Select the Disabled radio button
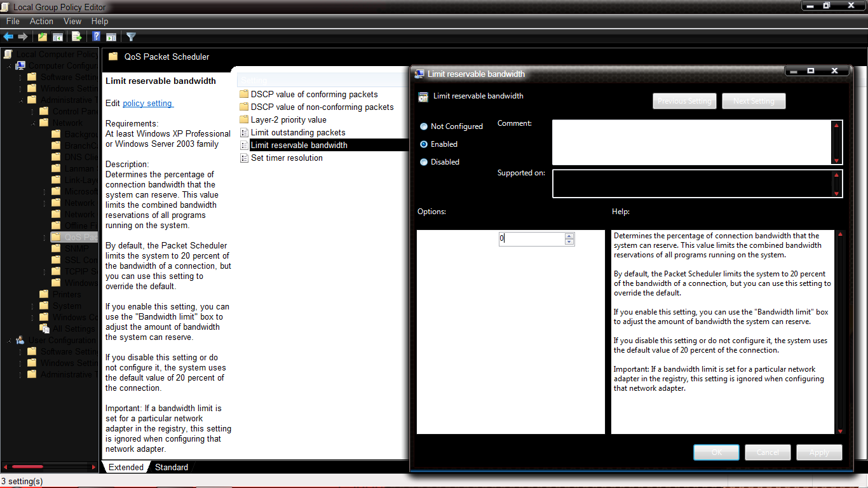The height and width of the screenshot is (488, 868). coord(423,162)
